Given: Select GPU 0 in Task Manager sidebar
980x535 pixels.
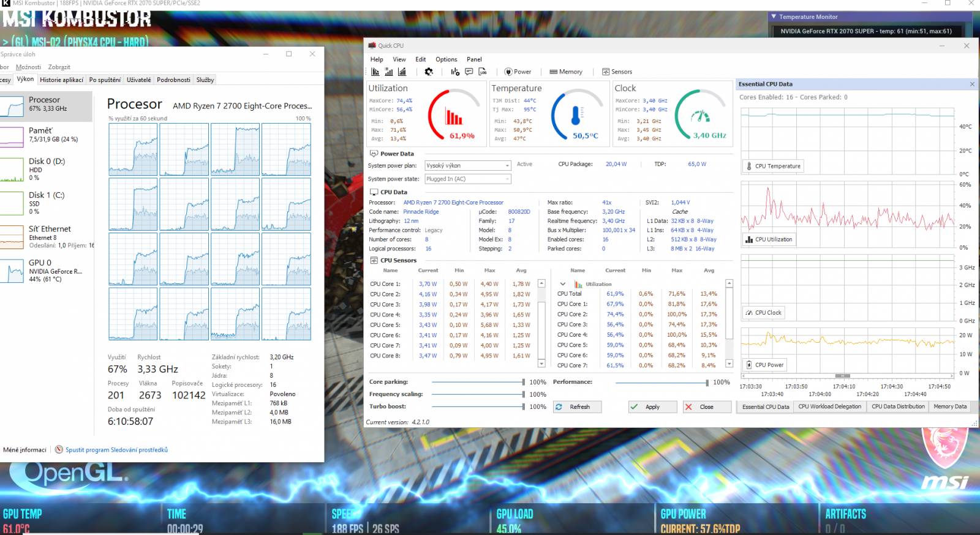Looking at the screenshot, I should click(46, 271).
